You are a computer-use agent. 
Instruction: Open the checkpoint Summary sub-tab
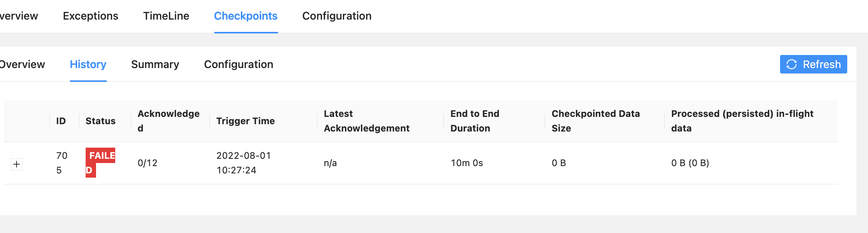(155, 64)
